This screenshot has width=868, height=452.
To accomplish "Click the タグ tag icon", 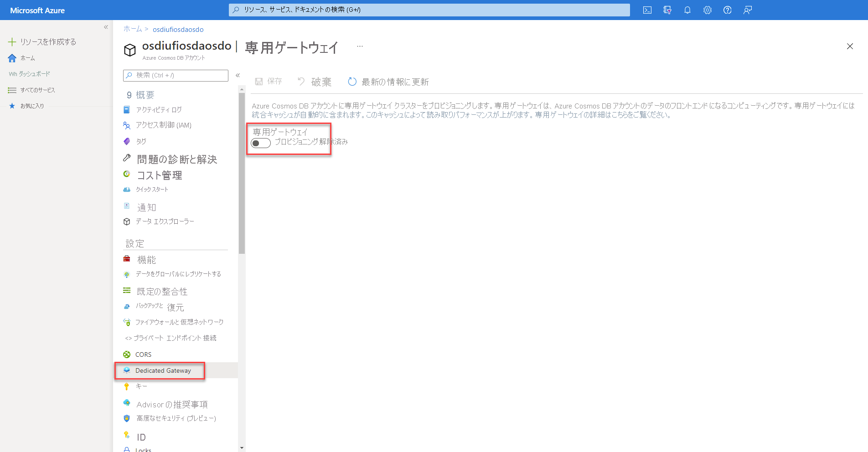I will click(127, 141).
